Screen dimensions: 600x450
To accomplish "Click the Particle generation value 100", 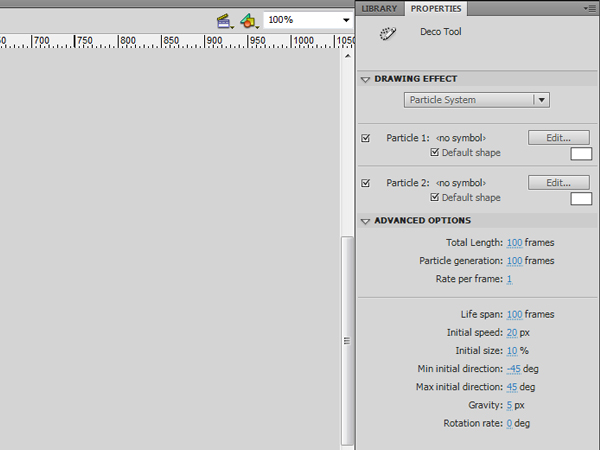I will pyautogui.click(x=514, y=261).
